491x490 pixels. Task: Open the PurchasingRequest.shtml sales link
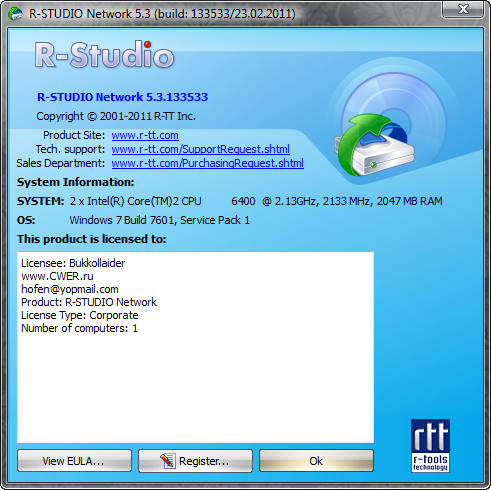(208, 163)
